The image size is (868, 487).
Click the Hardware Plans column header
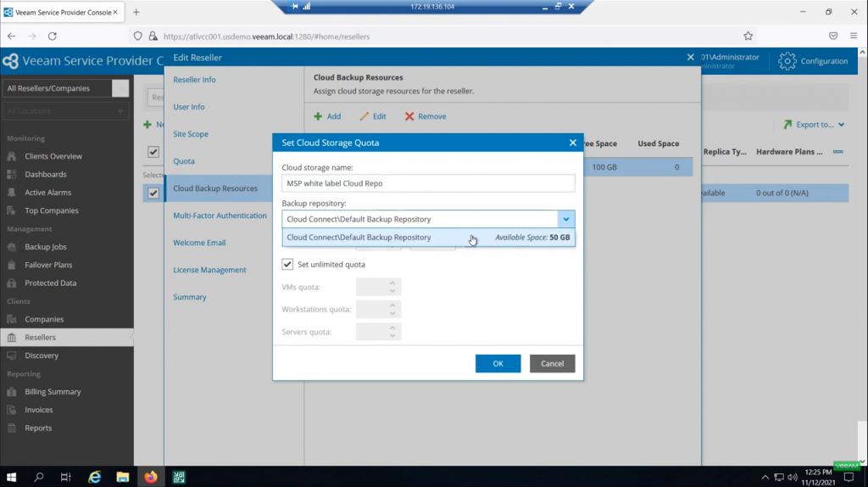click(x=789, y=152)
